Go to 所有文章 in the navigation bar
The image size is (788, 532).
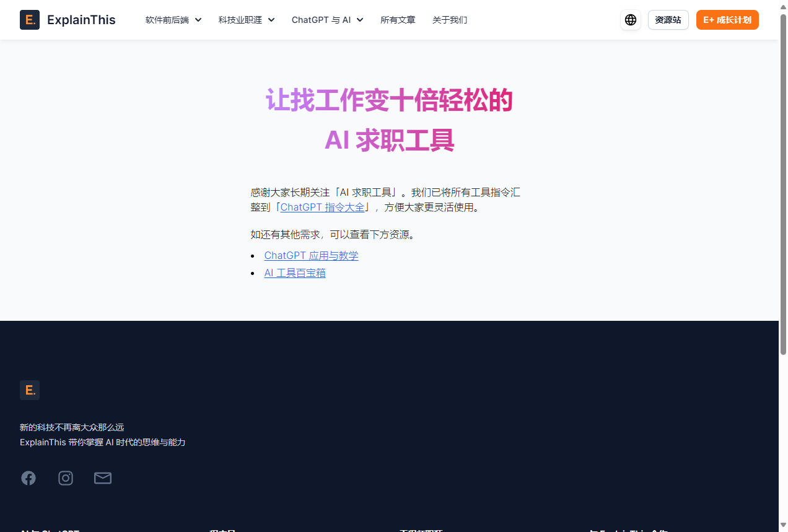point(398,20)
